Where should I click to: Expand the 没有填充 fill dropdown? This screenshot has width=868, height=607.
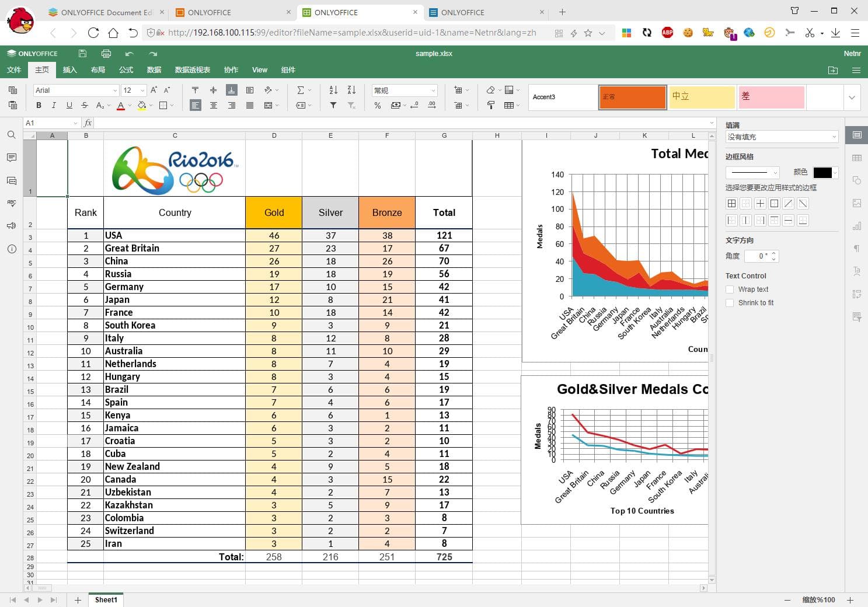pos(782,137)
